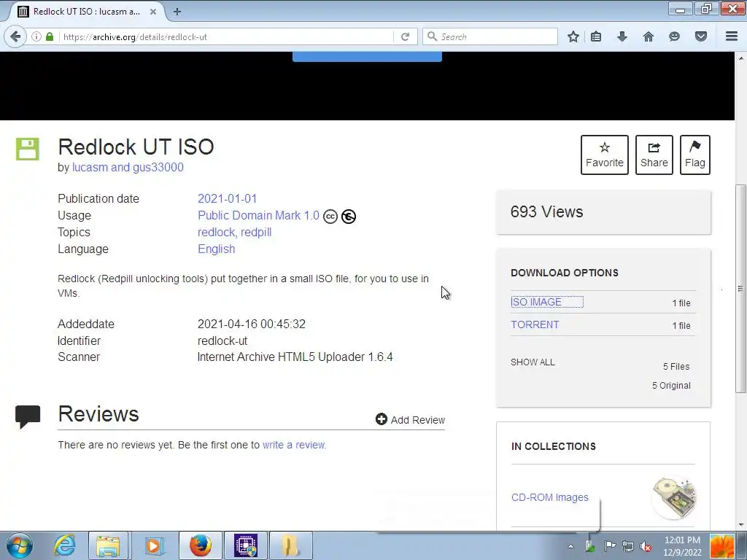Launch Internet Explorer from taskbar
Screen dimensions: 747x560
coord(64,545)
